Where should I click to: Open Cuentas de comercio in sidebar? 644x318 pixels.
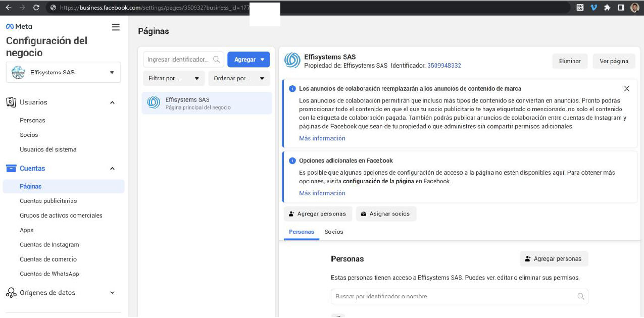[48, 259]
